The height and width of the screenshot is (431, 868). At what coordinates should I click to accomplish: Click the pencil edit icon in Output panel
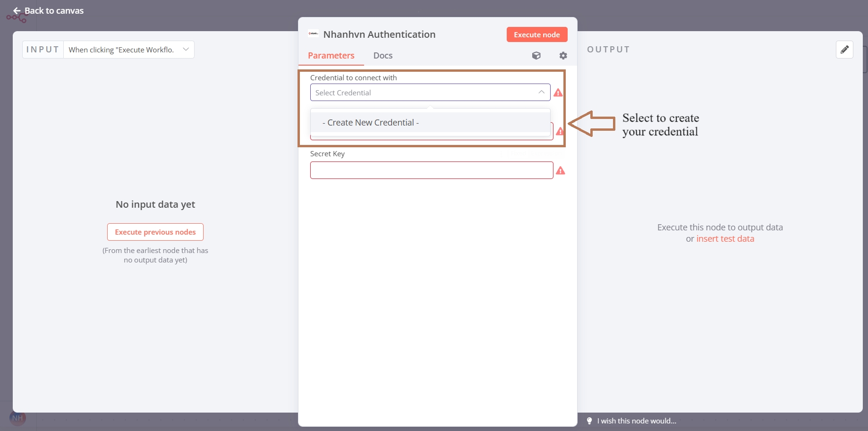[844, 50]
